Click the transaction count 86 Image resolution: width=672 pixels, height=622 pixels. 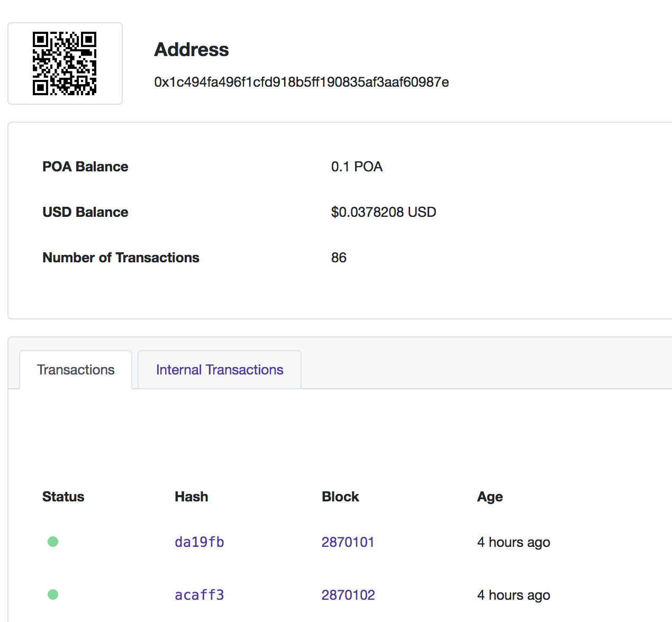tap(339, 258)
